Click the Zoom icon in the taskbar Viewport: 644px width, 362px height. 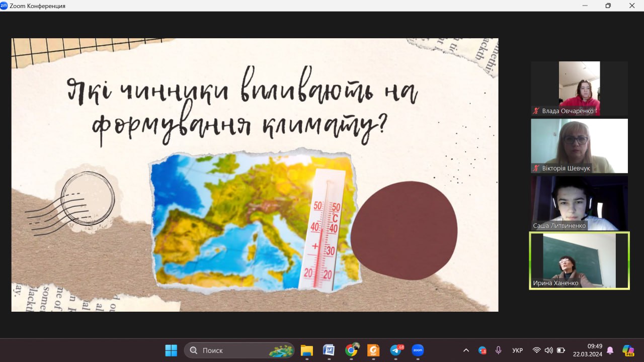[x=418, y=350]
